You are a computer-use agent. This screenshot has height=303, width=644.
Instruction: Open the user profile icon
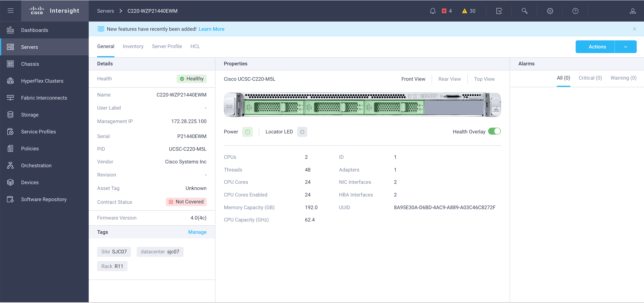pyautogui.click(x=633, y=11)
